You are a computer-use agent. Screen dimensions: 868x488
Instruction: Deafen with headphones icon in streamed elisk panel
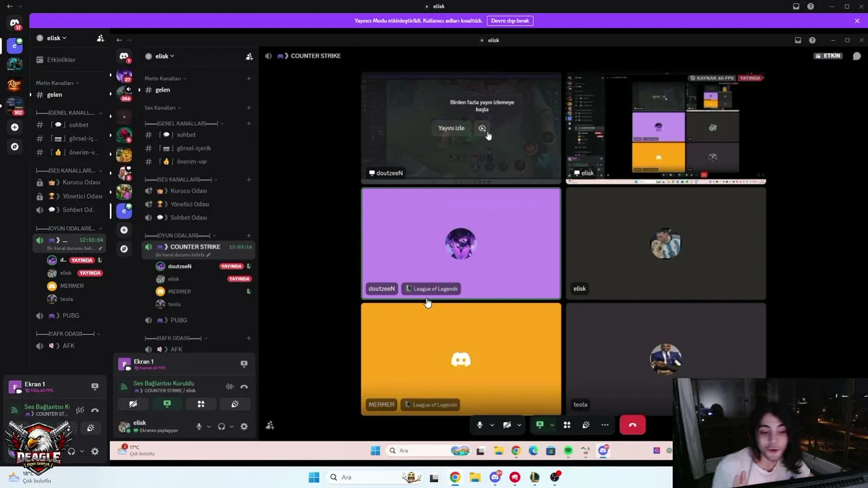[x=221, y=426]
